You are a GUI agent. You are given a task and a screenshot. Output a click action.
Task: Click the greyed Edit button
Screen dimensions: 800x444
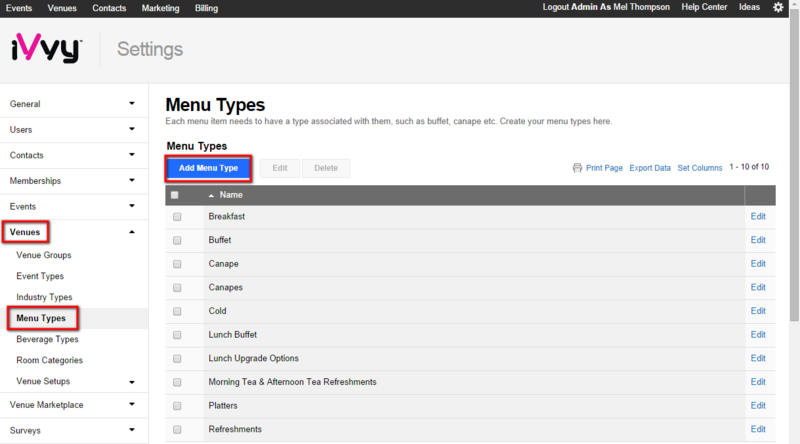280,168
